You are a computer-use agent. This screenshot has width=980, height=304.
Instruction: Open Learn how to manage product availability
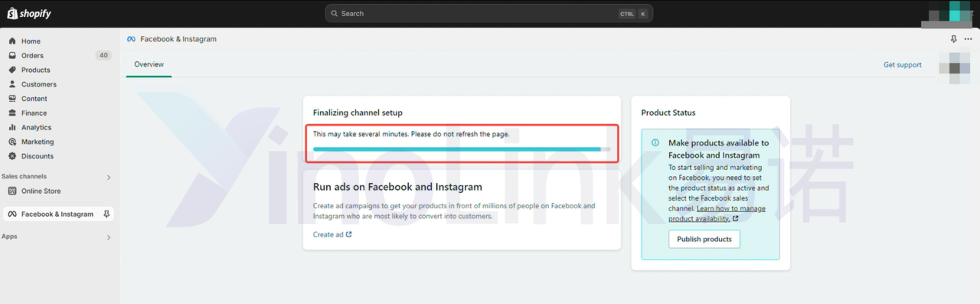717,213
